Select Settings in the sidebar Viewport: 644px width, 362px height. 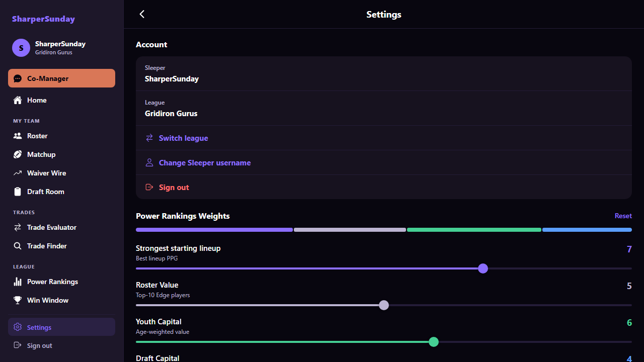pyautogui.click(x=61, y=327)
